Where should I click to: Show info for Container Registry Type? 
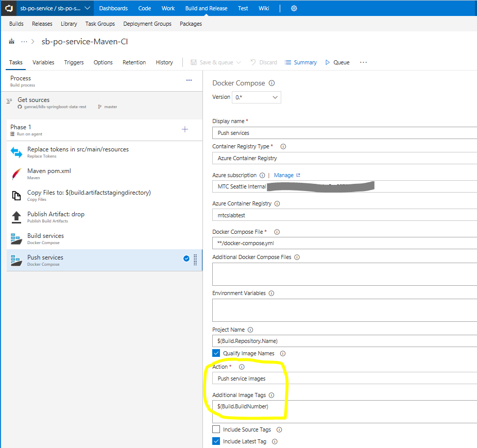pos(283,147)
